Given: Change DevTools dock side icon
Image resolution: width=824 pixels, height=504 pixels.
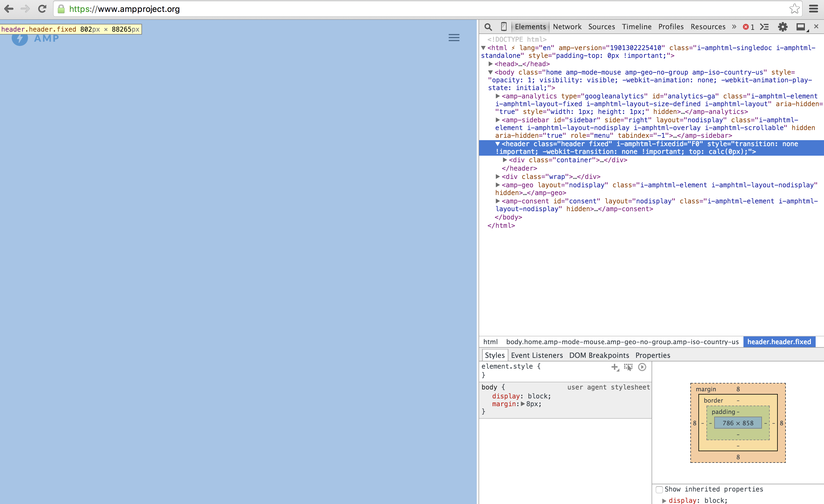Looking at the screenshot, I should tap(801, 27).
